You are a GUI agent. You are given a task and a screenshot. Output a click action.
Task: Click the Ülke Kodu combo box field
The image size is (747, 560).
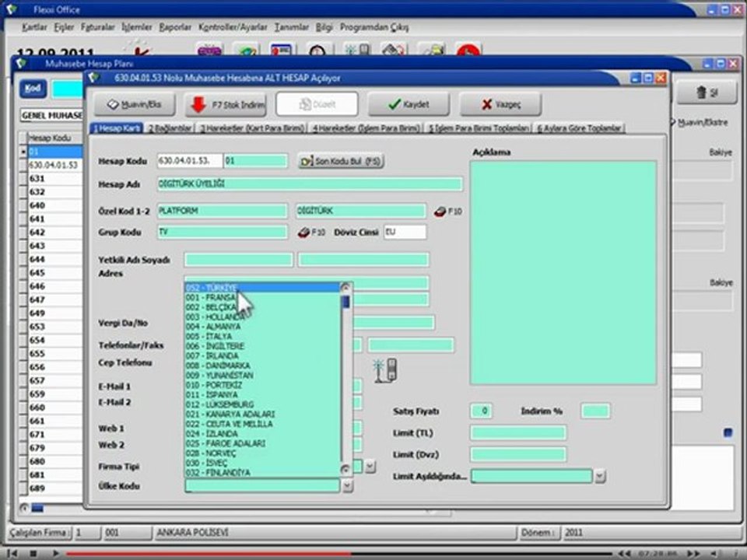point(262,485)
